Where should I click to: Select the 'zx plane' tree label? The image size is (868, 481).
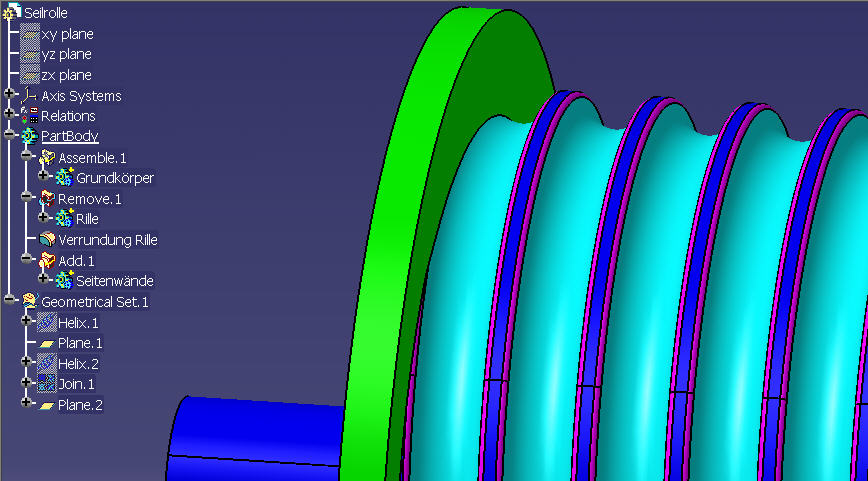tap(66, 75)
